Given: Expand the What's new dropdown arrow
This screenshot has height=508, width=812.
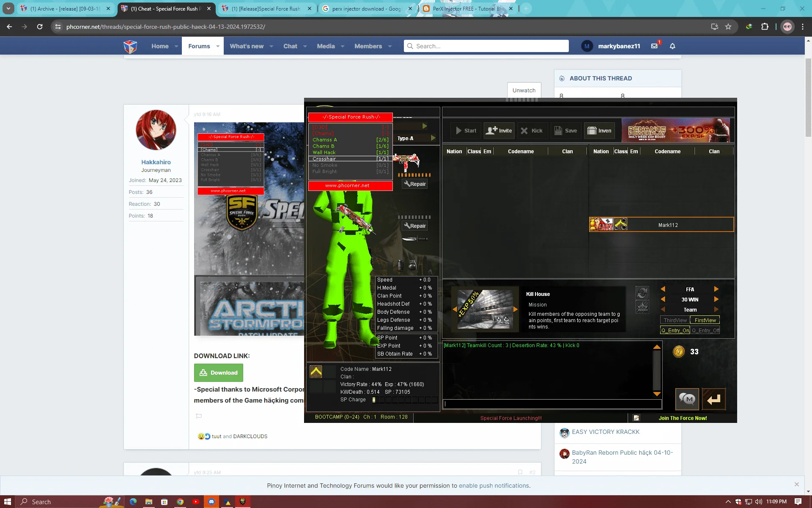Looking at the screenshot, I should coord(271,46).
